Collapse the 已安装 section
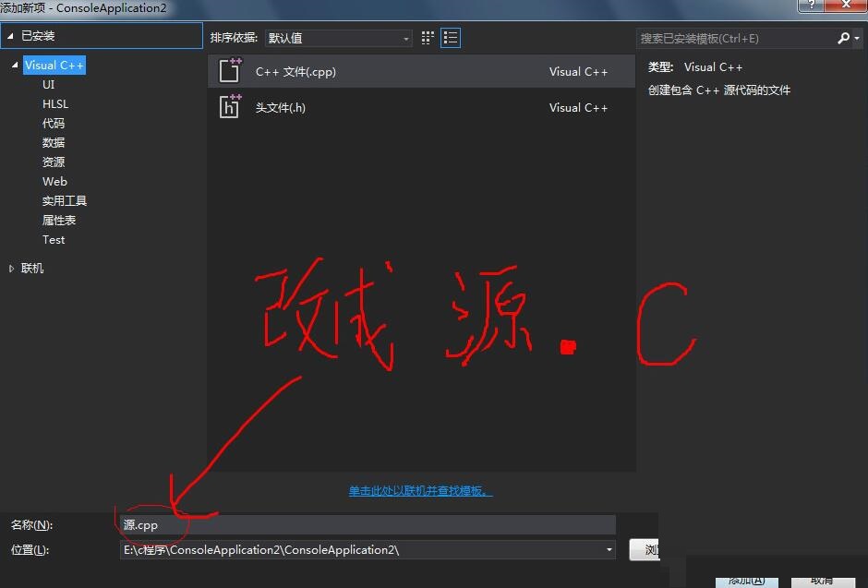Viewport: 868px width, 588px height. click(10, 36)
